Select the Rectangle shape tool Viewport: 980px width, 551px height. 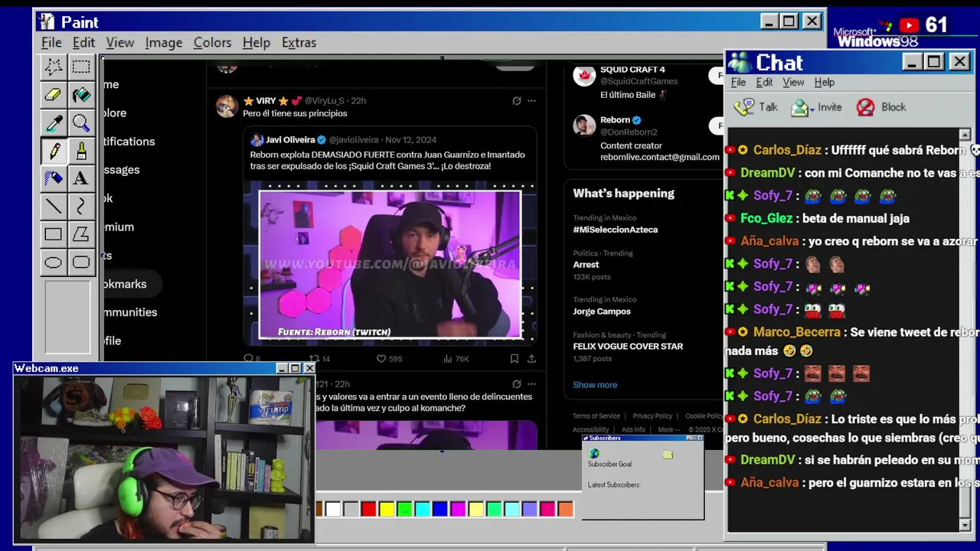click(53, 234)
